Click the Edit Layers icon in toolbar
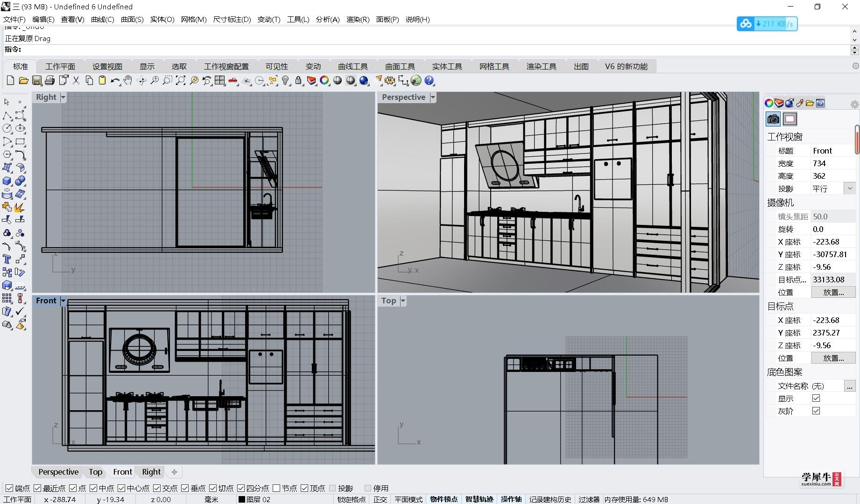Viewport: 860px width, 504px height. pyautogui.click(x=311, y=81)
